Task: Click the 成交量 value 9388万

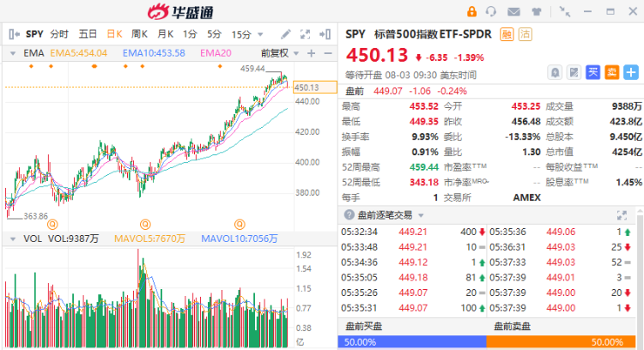Action: pyautogui.click(x=627, y=106)
